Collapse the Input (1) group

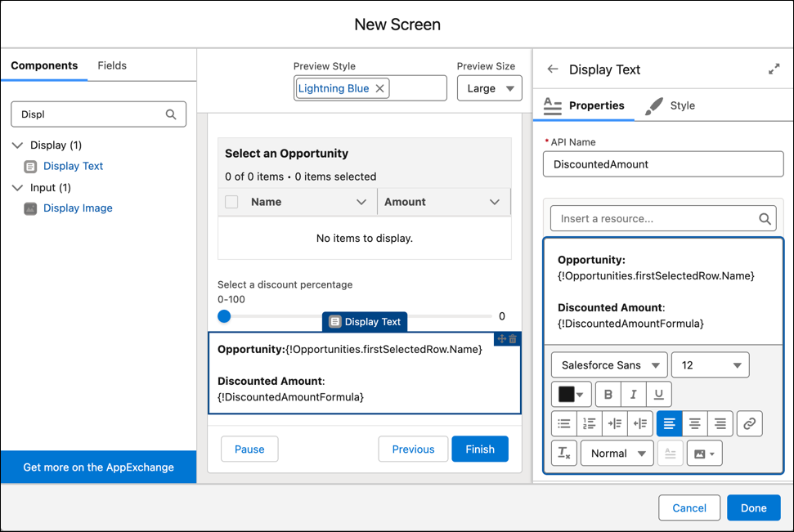(x=18, y=188)
